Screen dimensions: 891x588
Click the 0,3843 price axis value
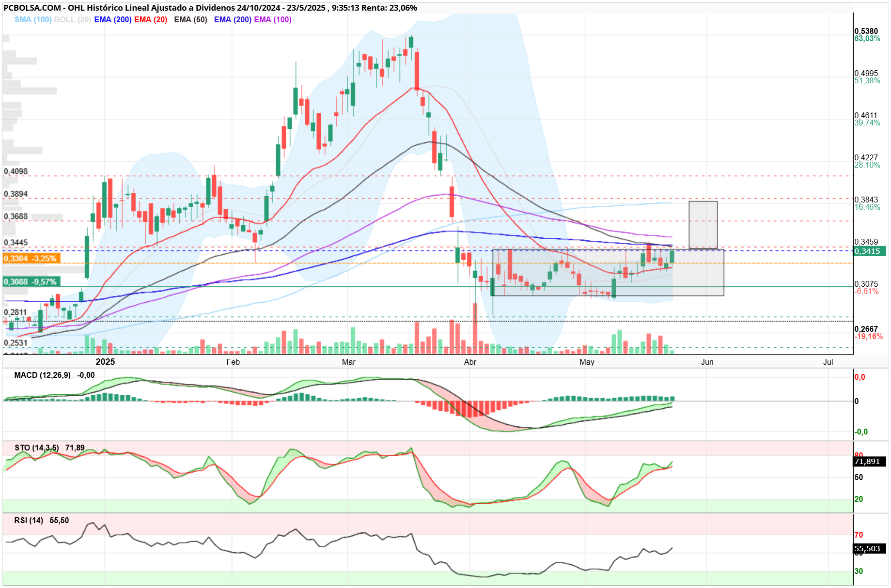[x=866, y=200]
